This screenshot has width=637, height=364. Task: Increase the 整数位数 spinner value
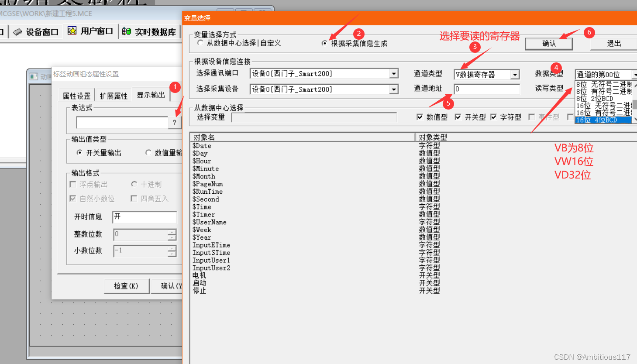(172, 232)
